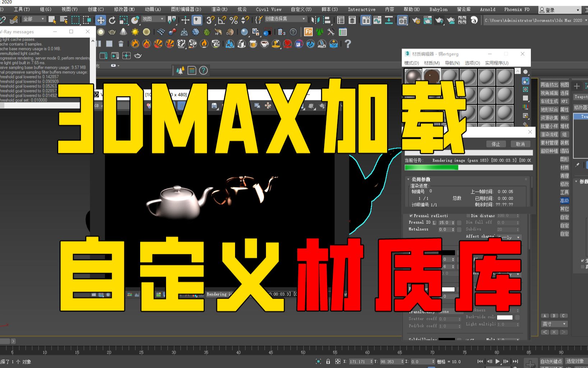Click the orange FP plugin icon

308,32
